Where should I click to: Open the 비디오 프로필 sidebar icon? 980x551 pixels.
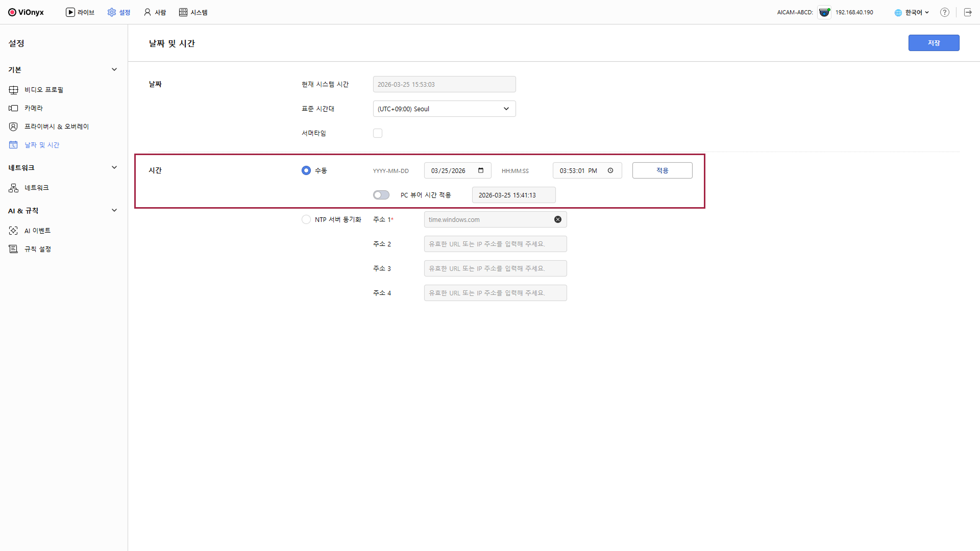pyautogui.click(x=14, y=90)
